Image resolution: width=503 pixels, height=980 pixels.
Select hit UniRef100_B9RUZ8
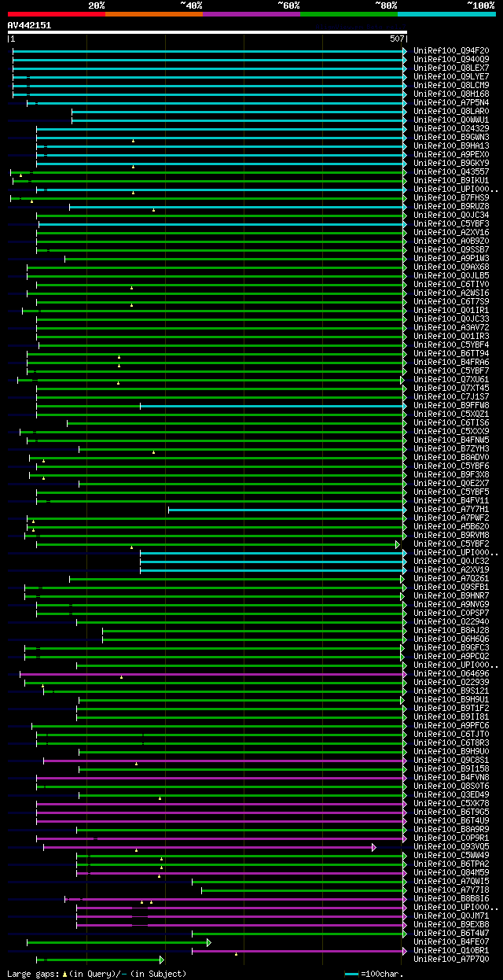(450, 207)
